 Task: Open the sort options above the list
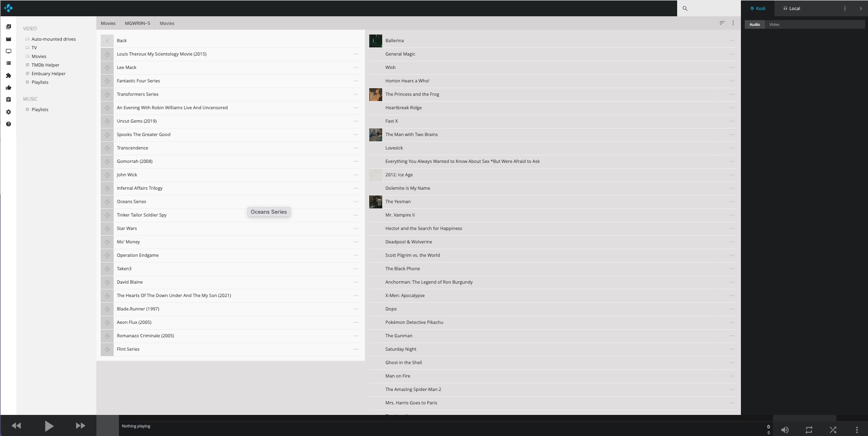[x=722, y=23]
